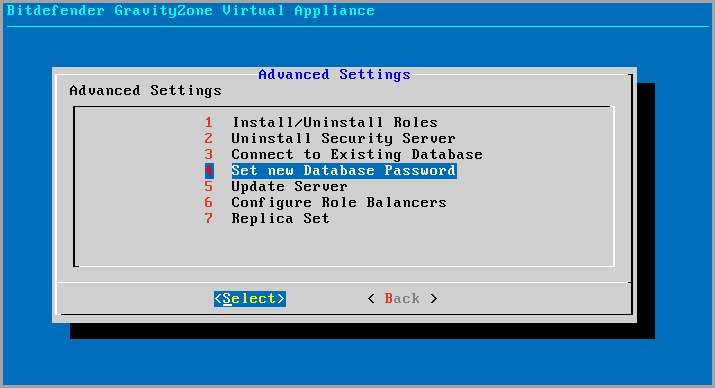The image size is (715, 388).
Task: Open Connect to Existing Database
Action: pyautogui.click(x=357, y=155)
